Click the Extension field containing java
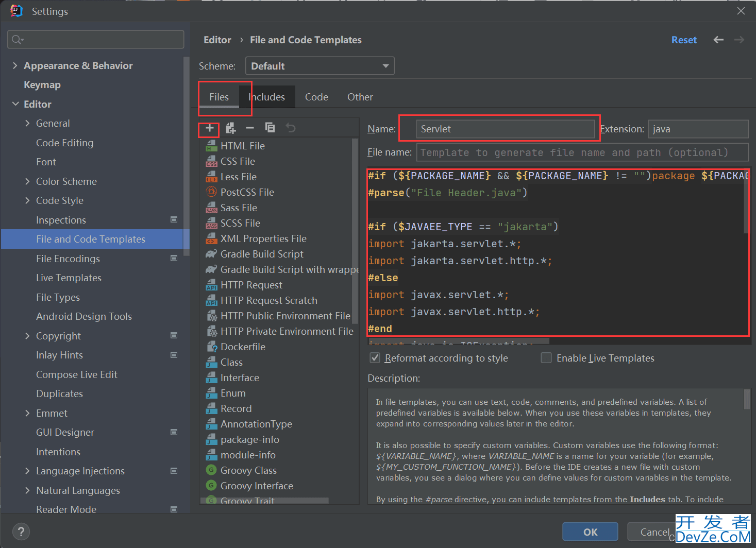This screenshot has height=548, width=756. pyautogui.click(x=698, y=129)
